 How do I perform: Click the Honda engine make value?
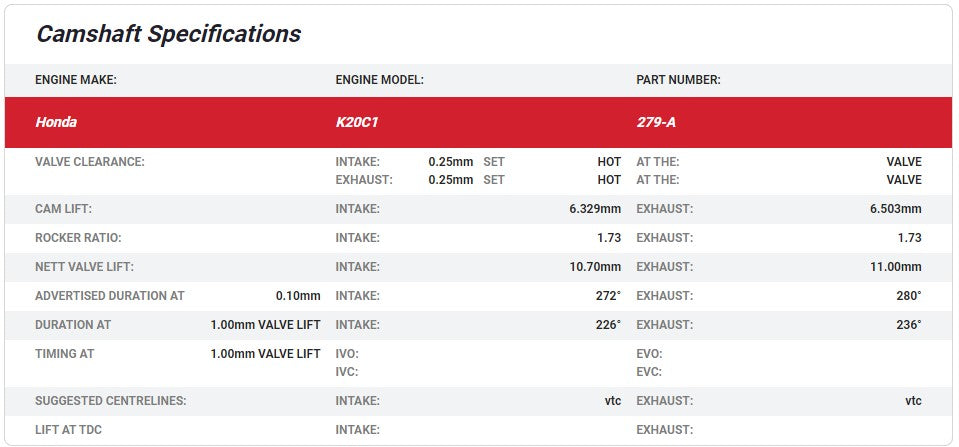[x=56, y=122]
